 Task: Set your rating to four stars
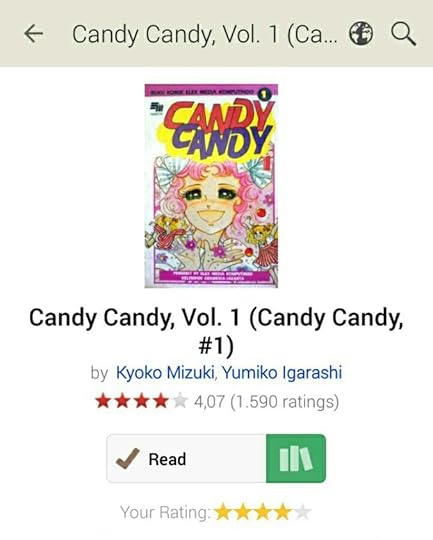tap(282, 512)
